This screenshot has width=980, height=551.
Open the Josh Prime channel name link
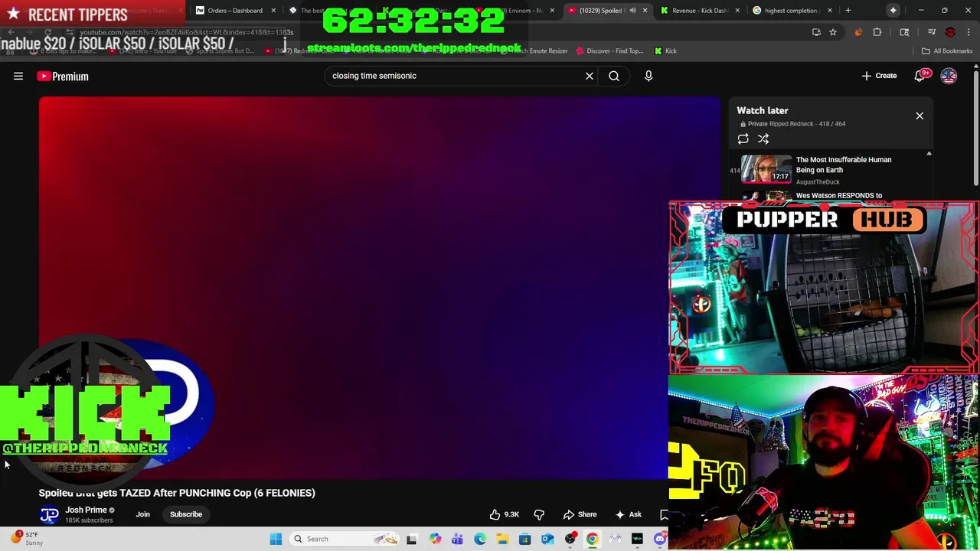(86, 510)
